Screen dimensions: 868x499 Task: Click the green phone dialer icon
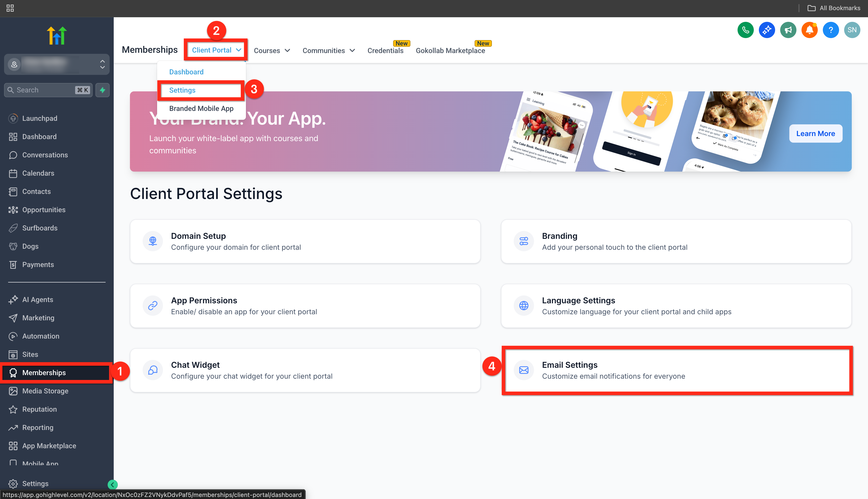click(x=745, y=30)
